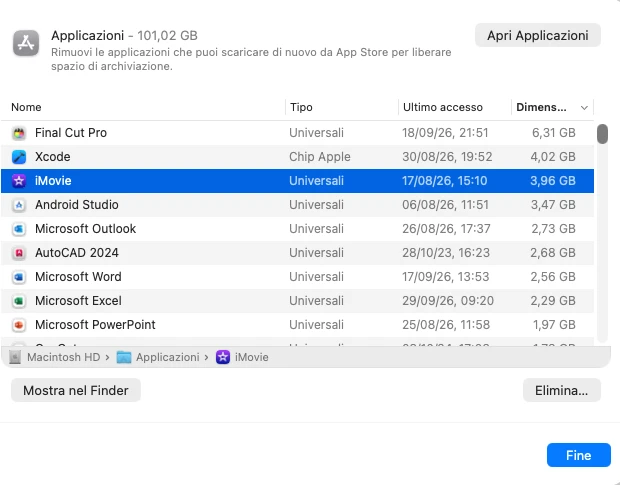Click the iMovie icon in path bar
The width and height of the screenshot is (620, 485).
click(x=223, y=357)
